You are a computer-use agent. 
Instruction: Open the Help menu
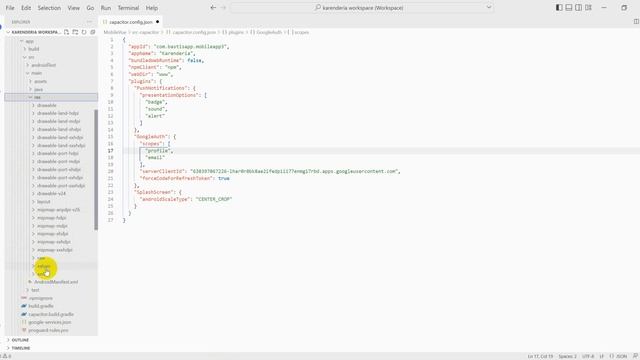[152, 8]
